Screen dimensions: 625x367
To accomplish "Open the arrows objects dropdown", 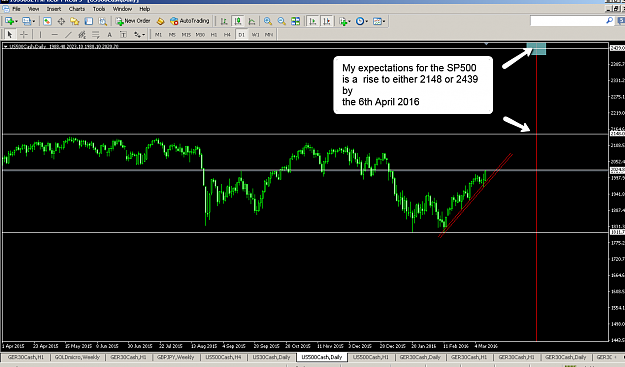I will coord(139,35).
